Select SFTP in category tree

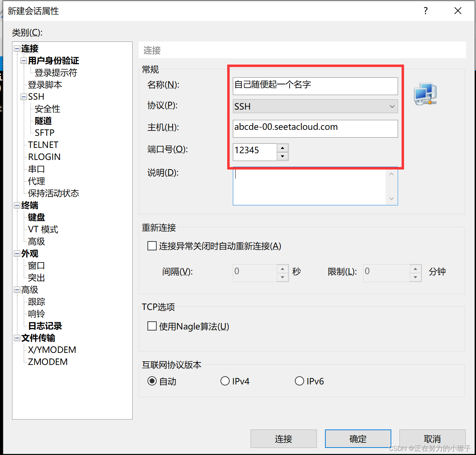click(45, 133)
